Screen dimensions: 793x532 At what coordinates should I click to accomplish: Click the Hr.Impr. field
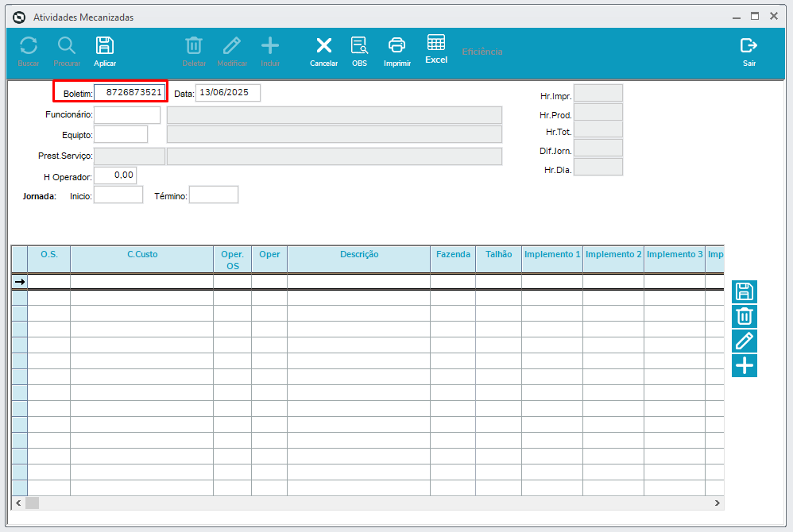(x=598, y=94)
